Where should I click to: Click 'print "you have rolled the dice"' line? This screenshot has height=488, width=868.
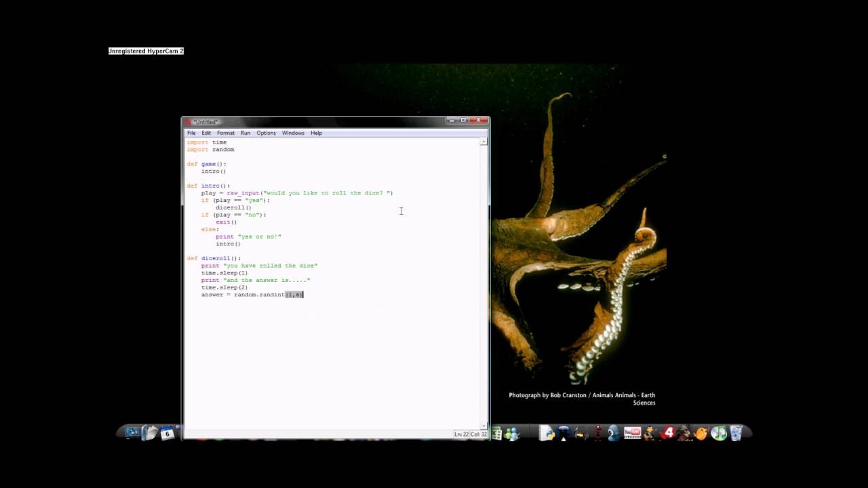click(x=259, y=266)
